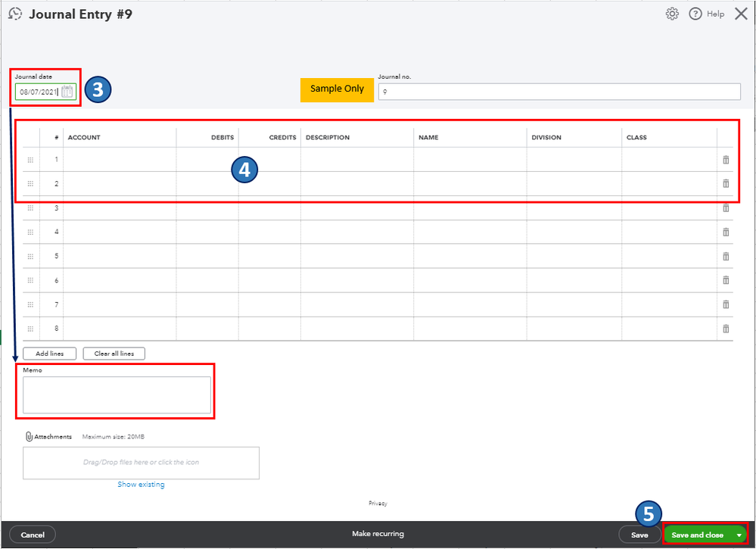Click the DEBITS column header
This screenshot has height=549, width=756.
tap(222, 138)
